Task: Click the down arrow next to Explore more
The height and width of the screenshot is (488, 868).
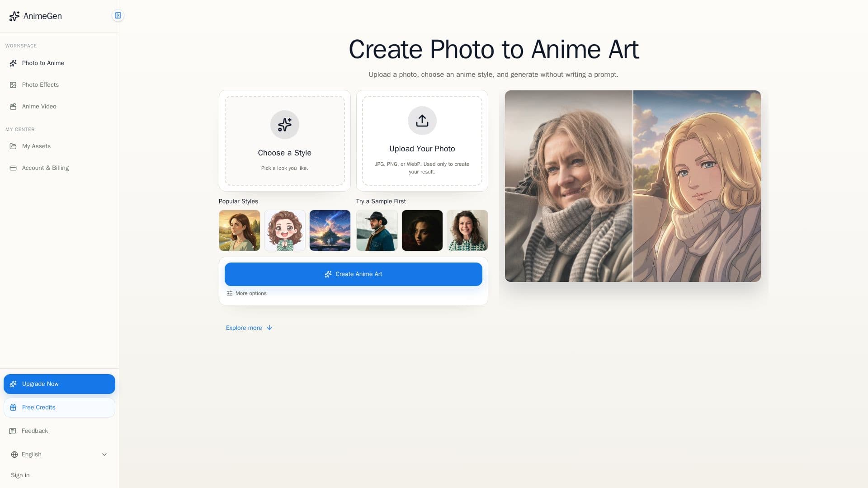Action: coord(269,328)
